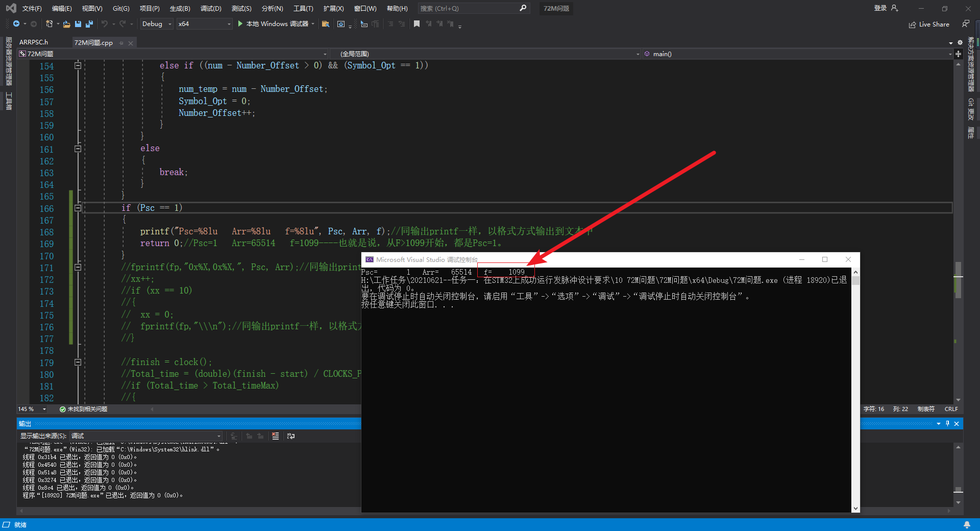Click the comment out selected lines icon
Image resolution: width=980 pixels, height=531 pixels.
pos(390,24)
